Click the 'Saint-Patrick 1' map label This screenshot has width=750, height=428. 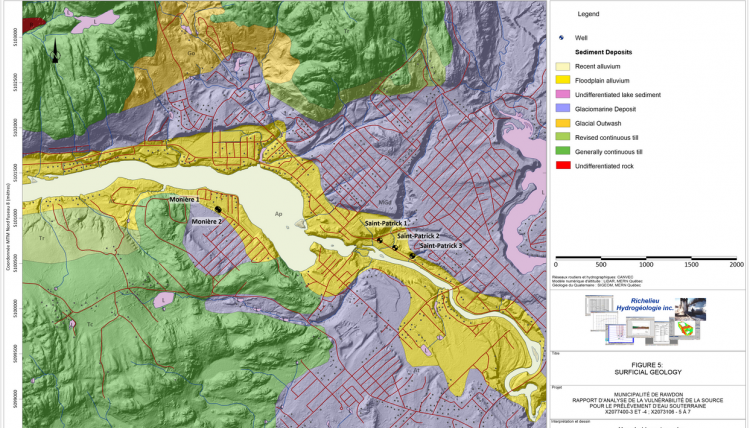point(386,223)
